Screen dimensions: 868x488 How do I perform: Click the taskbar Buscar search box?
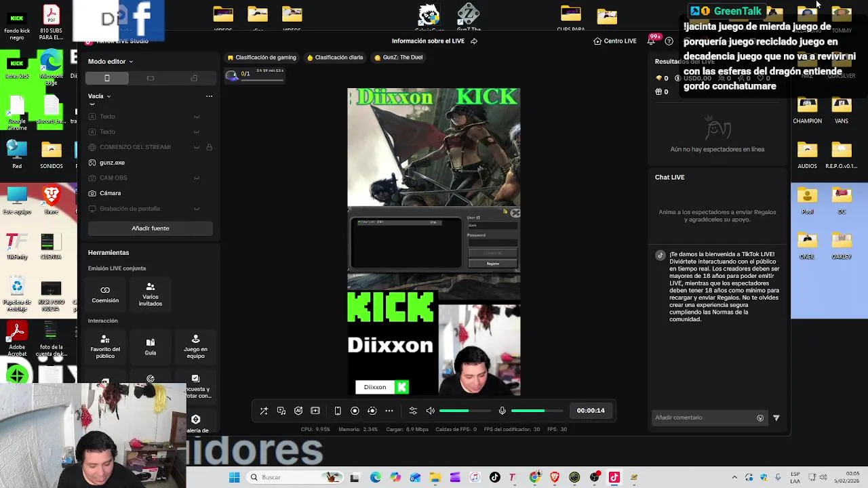[x=294, y=478]
